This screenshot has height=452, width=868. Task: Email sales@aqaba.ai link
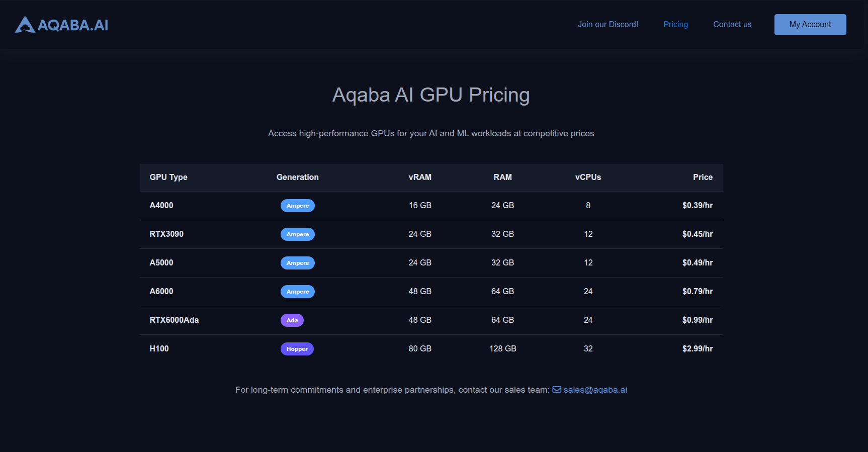point(595,390)
